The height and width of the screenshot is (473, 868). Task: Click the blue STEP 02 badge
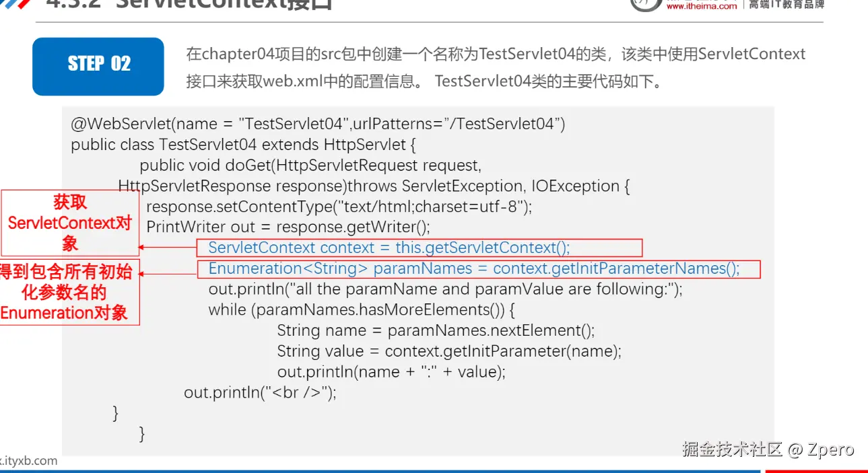98,66
